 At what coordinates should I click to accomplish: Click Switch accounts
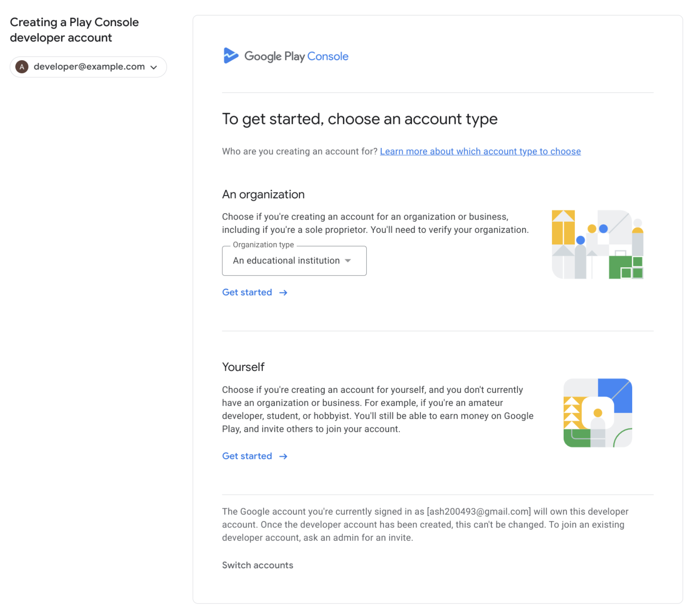(257, 565)
